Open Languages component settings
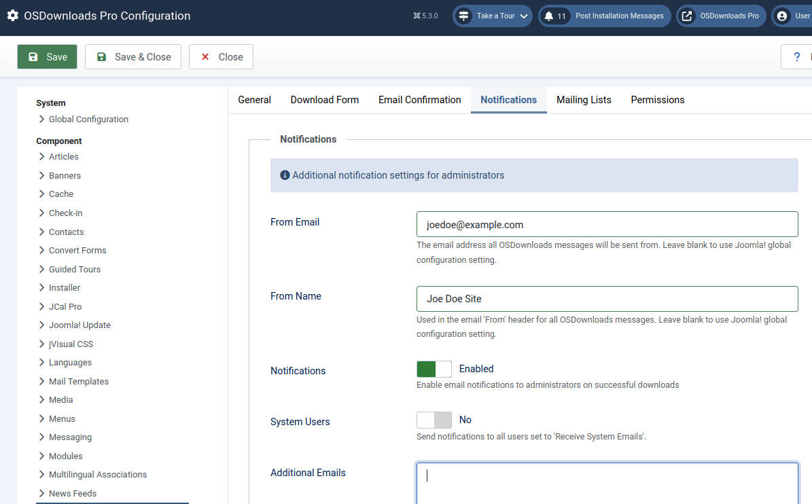The image size is (812, 504). [71, 363]
